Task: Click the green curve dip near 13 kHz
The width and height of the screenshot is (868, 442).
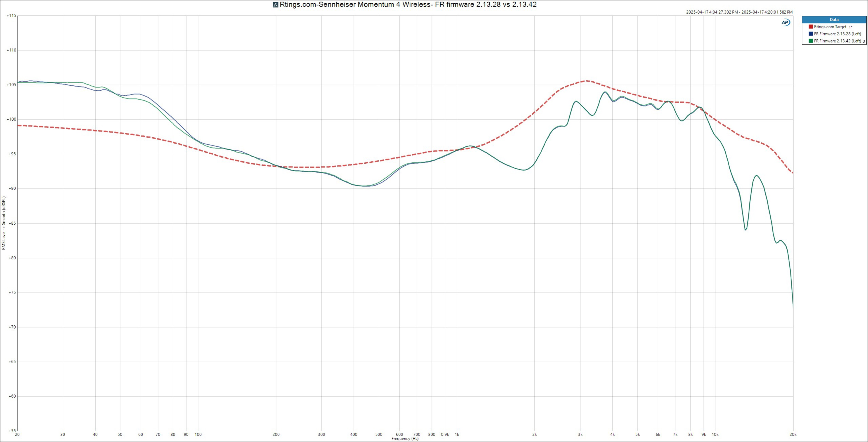Action: (x=745, y=230)
